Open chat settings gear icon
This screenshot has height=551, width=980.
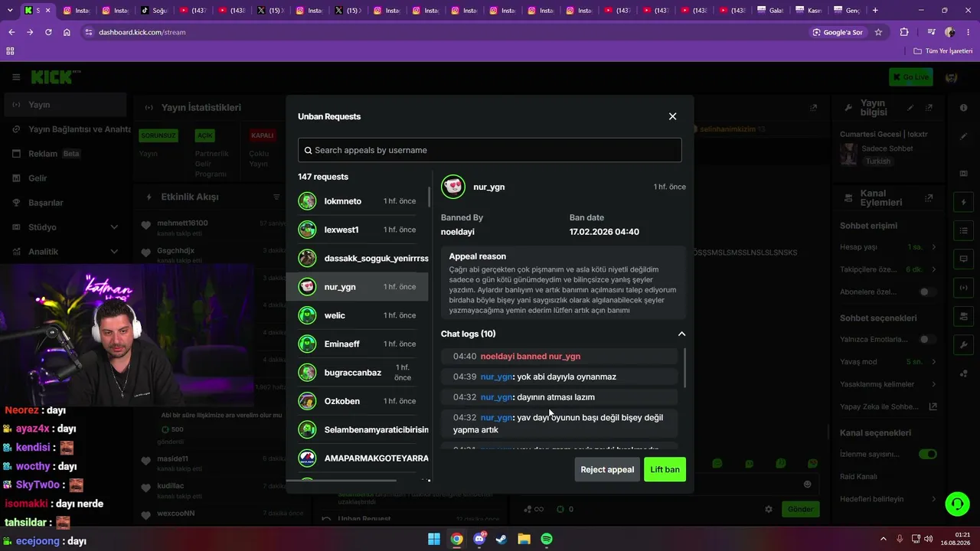click(769, 509)
